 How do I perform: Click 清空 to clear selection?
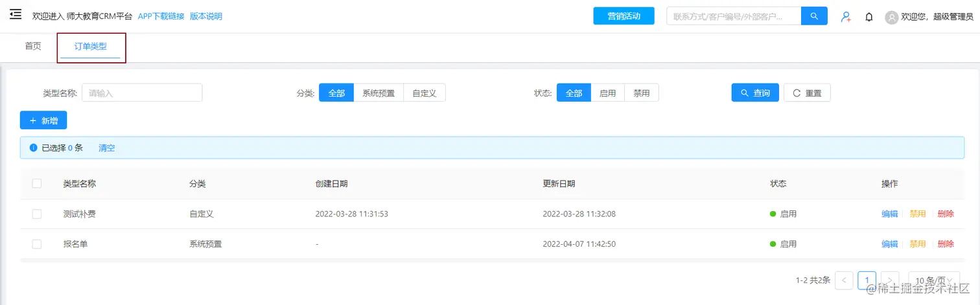pos(107,148)
